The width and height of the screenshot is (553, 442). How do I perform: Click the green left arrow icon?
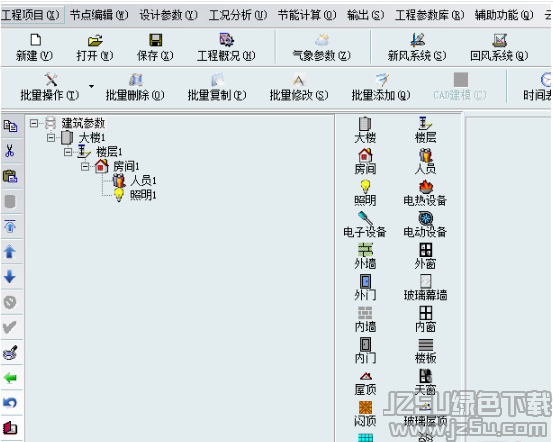pyautogui.click(x=10, y=378)
